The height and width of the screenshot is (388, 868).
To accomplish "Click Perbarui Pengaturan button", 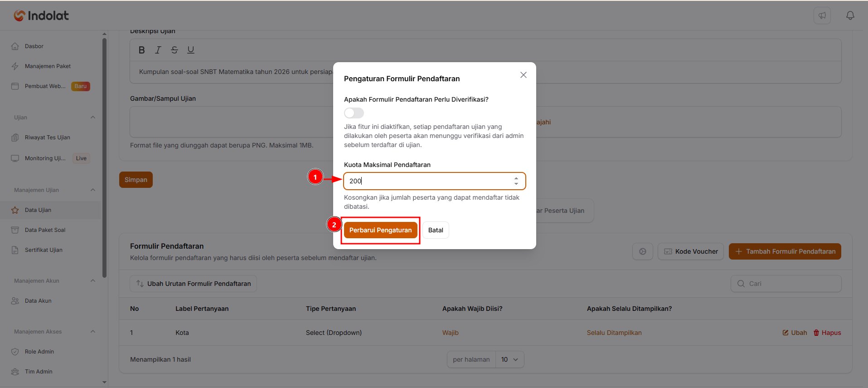I will [x=381, y=230].
